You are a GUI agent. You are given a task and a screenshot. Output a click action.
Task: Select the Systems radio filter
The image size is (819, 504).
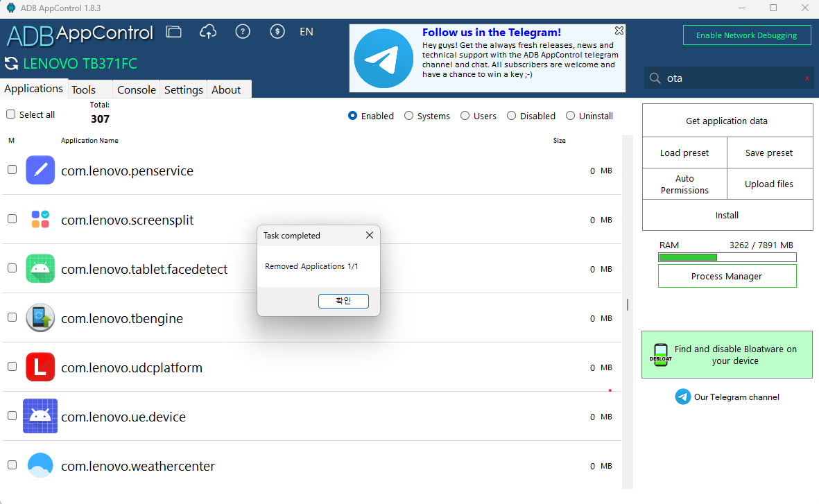pos(408,115)
